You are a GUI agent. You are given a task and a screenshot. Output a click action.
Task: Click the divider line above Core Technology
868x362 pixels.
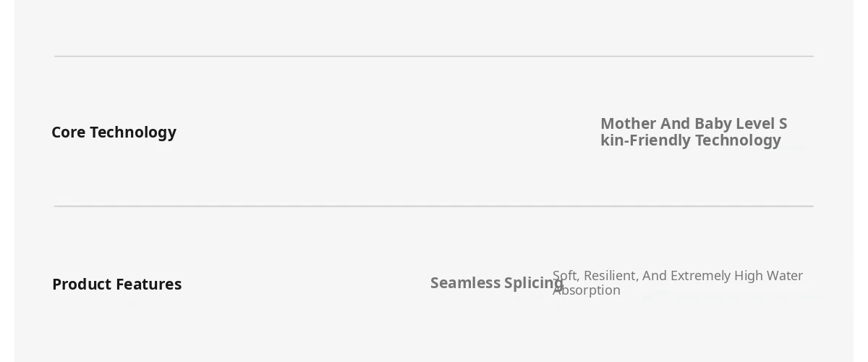click(434, 56)
